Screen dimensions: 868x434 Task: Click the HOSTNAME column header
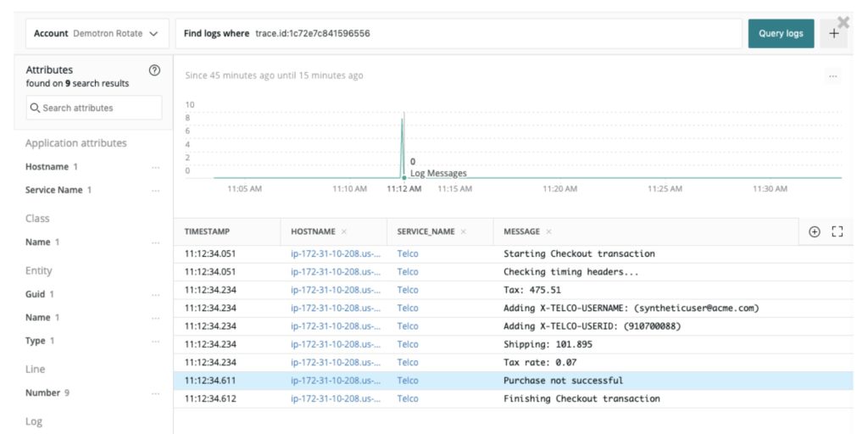pos(313,231)
